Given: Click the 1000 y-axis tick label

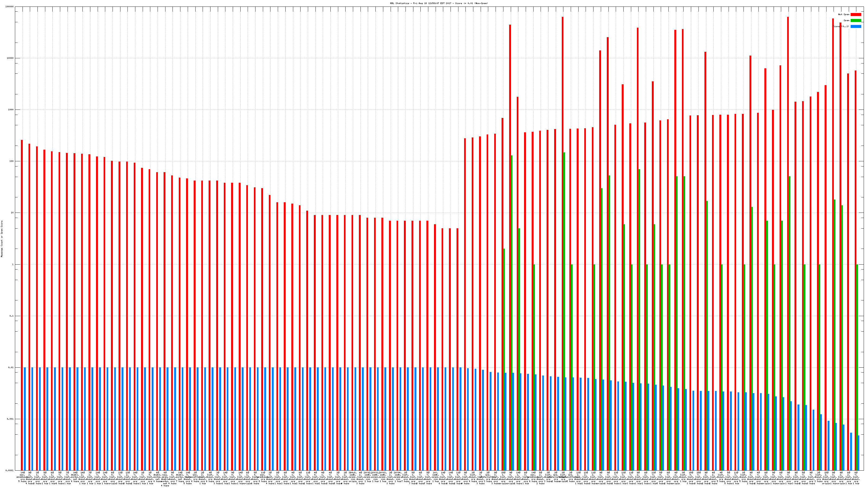Looking at the screenshot, I should point(11,110).
